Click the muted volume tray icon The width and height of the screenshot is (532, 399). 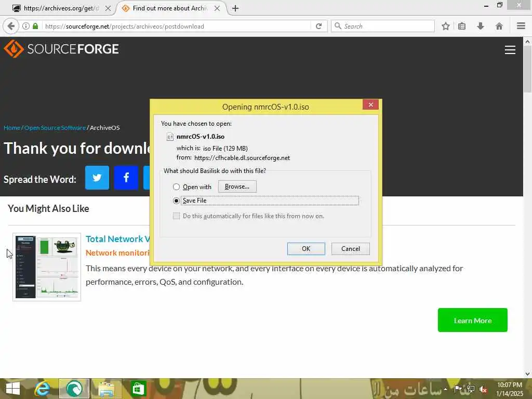point(483,390)
